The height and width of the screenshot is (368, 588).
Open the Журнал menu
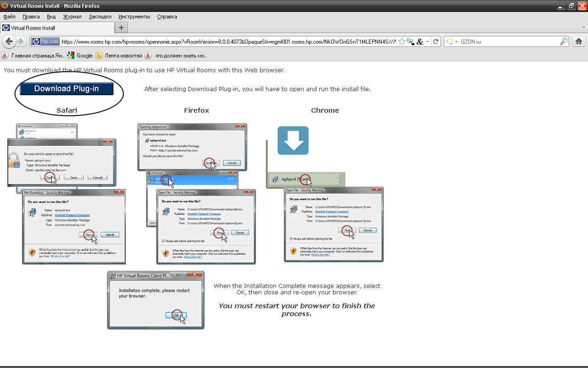[72, 17]
